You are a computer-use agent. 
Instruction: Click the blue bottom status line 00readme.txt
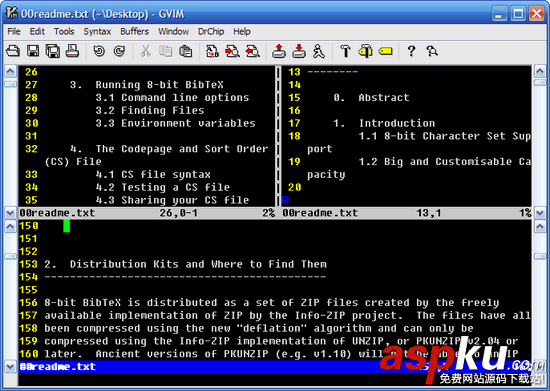click(x=58, y=367)
